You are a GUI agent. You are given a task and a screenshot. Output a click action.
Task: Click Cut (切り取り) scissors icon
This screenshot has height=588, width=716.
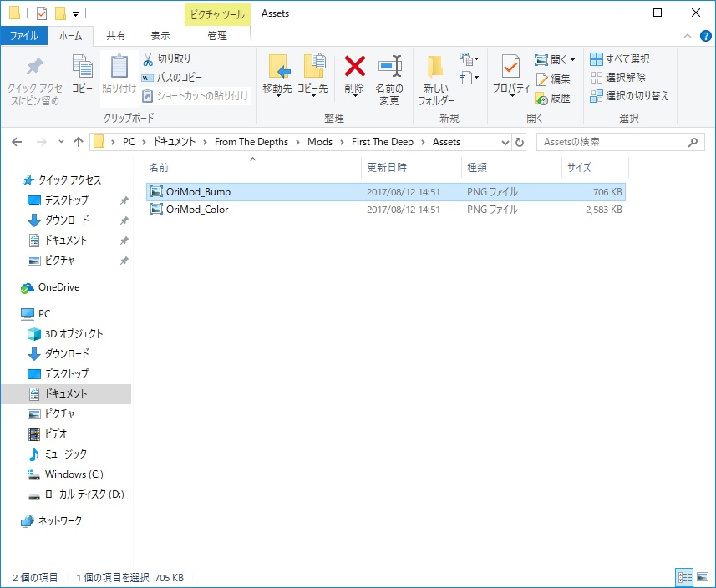[166, 59]
